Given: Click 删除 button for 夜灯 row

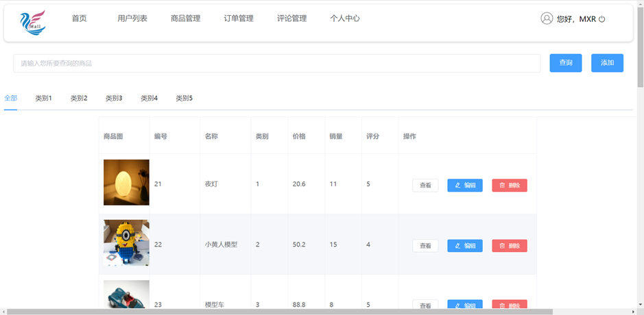Looking at the screenshot, I should click(x=510, y=186).
